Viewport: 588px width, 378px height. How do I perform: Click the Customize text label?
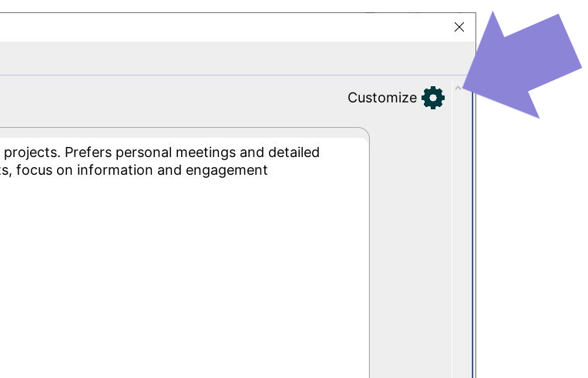coord(382,98)
